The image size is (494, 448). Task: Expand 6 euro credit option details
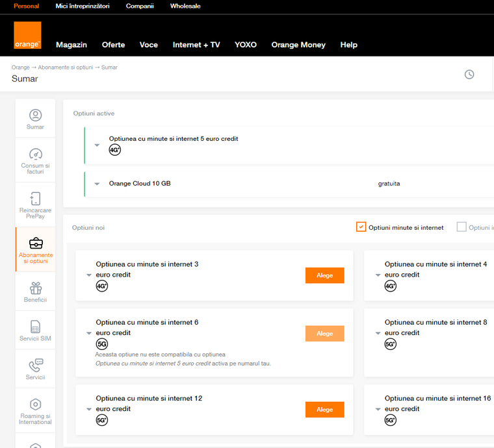point(89,333)
